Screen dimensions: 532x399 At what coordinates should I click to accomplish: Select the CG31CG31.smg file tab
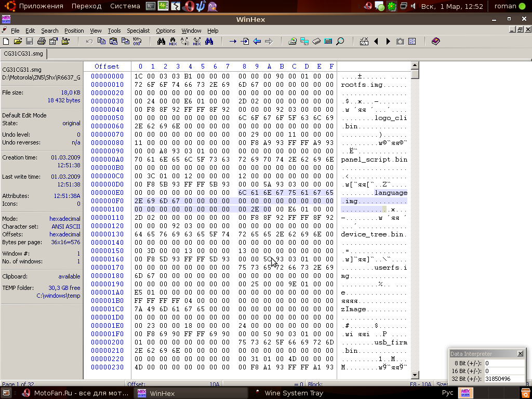click(23, 54)
